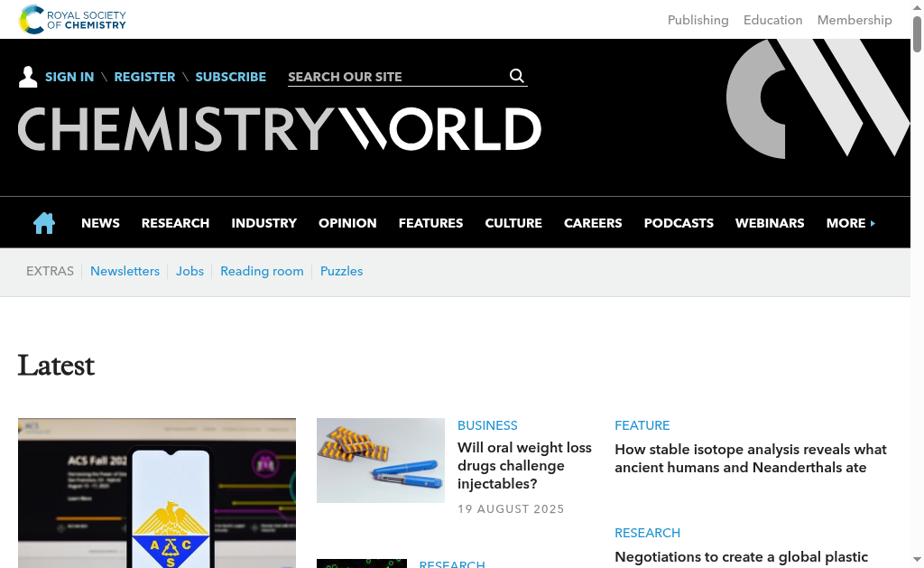Viewport: 924px width, 568px height.
Task: Open the stable isotope analysis article headline
Action: tap(750, 459)
